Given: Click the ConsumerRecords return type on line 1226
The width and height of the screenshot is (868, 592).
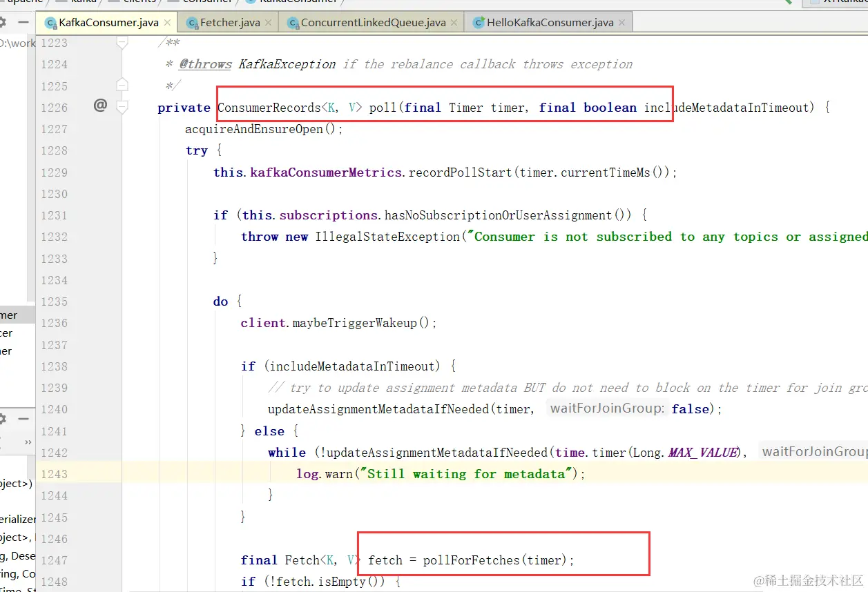Looking at the screenshot, I should point(269,108).
